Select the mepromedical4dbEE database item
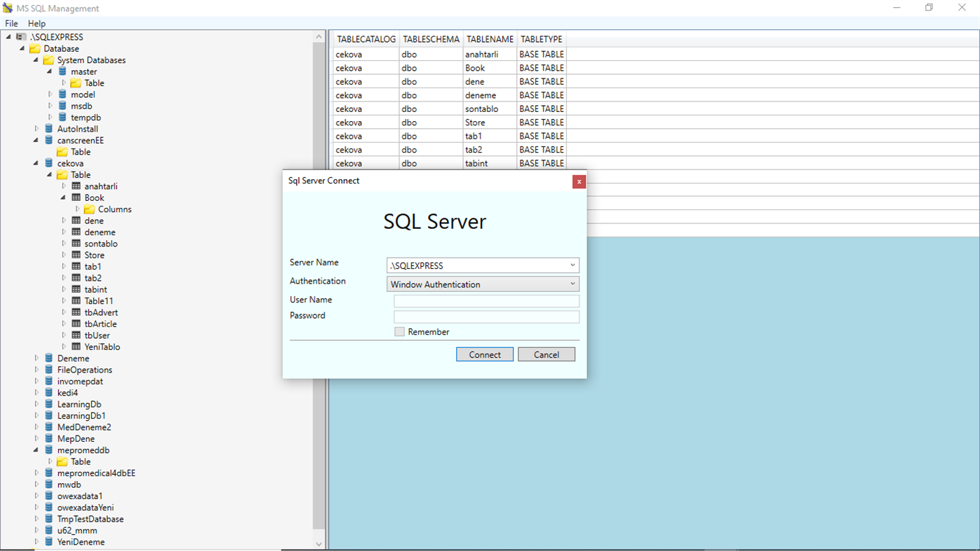980x551 pixels. click(96, 473)
